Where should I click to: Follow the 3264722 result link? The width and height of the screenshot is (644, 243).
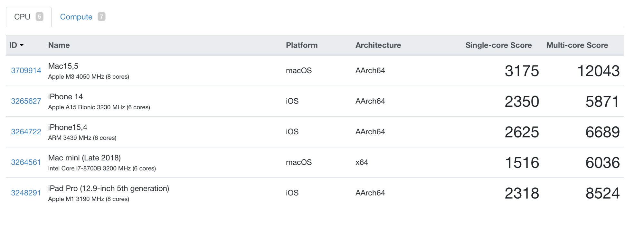point(26,132)
